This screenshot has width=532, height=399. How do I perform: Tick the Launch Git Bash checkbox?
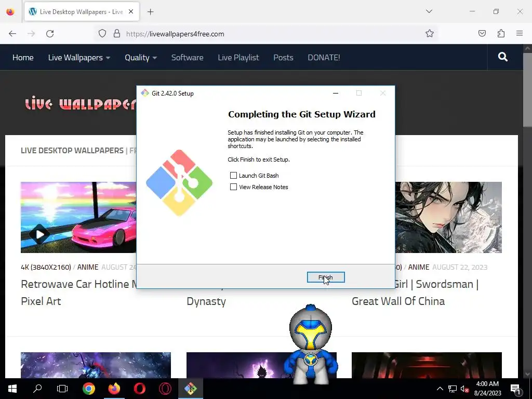click(233, 176)
